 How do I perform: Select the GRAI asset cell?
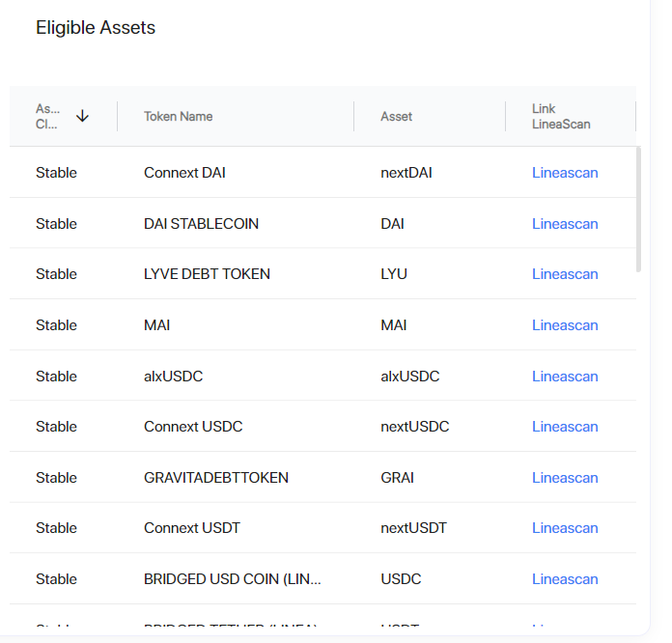coord(397,478)
